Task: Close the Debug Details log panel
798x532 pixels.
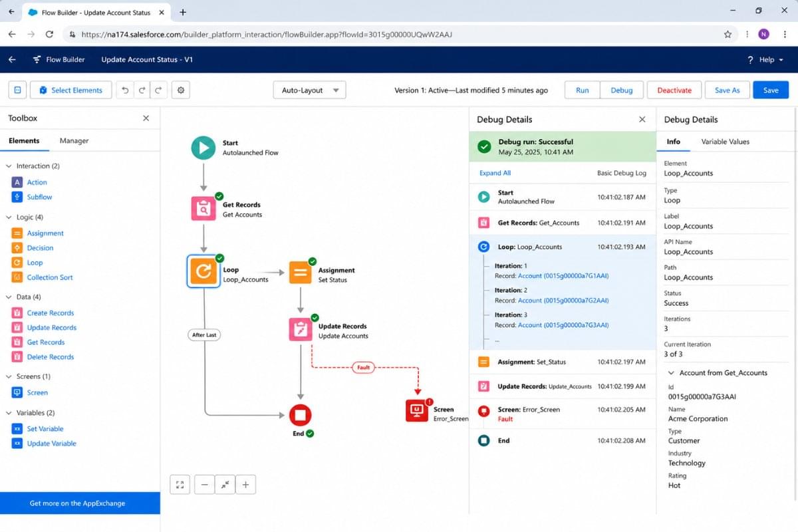Action: coord(642,120)
